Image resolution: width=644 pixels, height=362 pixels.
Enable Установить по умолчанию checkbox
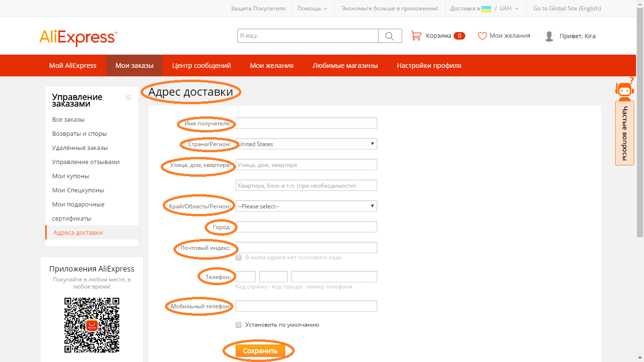pos(239,325)
